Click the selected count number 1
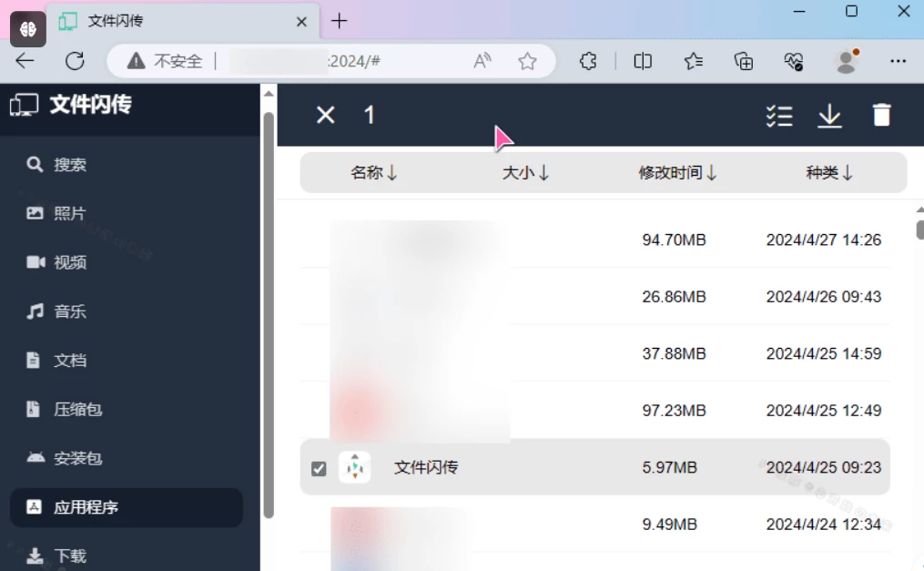 point(370,115)
